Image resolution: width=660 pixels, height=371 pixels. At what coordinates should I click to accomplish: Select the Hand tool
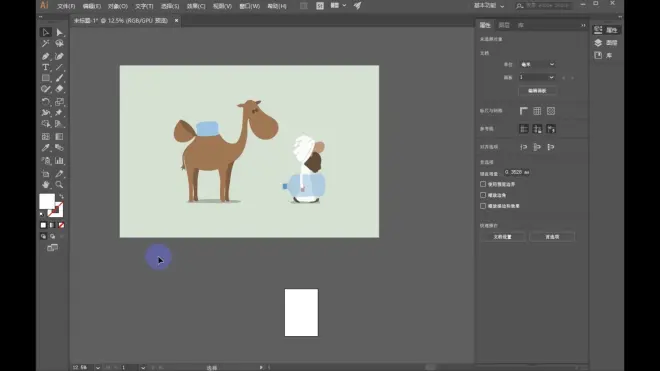click(45, 184)
